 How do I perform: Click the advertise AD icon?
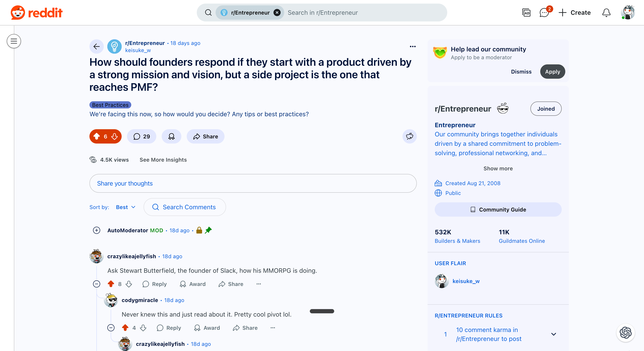[x=526, y=13]
